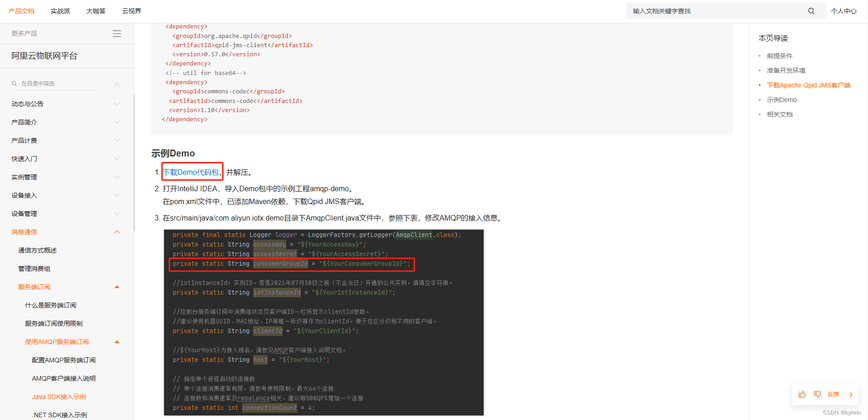
Task: Jump to 下载Apache Qpid JMS客户端 section
Action: [x=809, y=85]
